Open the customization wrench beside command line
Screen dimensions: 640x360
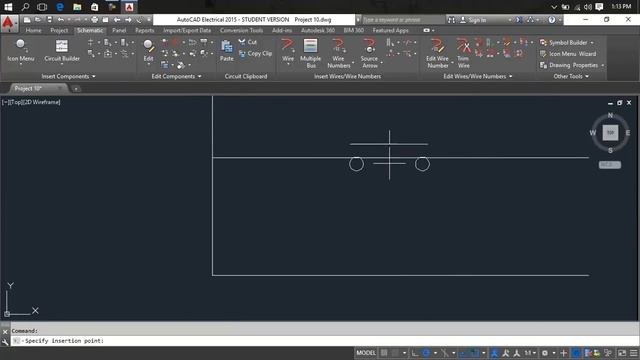coord(5,342)
